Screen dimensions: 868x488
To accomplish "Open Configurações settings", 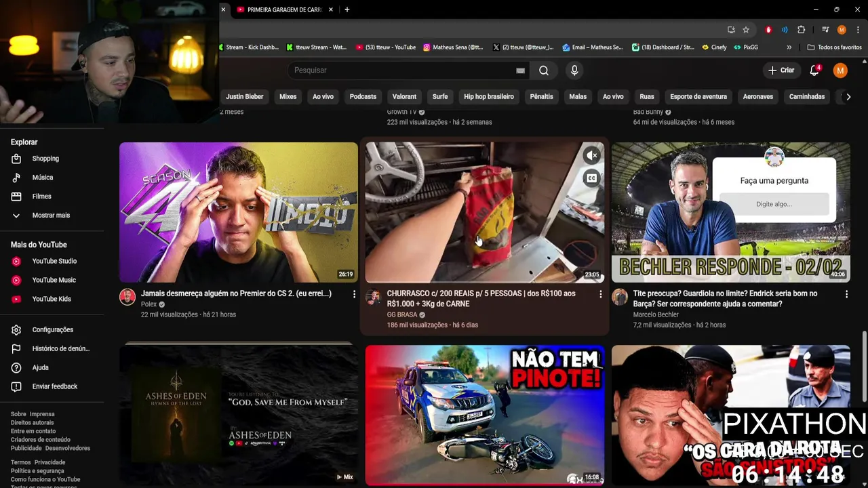I will (52, 329).
